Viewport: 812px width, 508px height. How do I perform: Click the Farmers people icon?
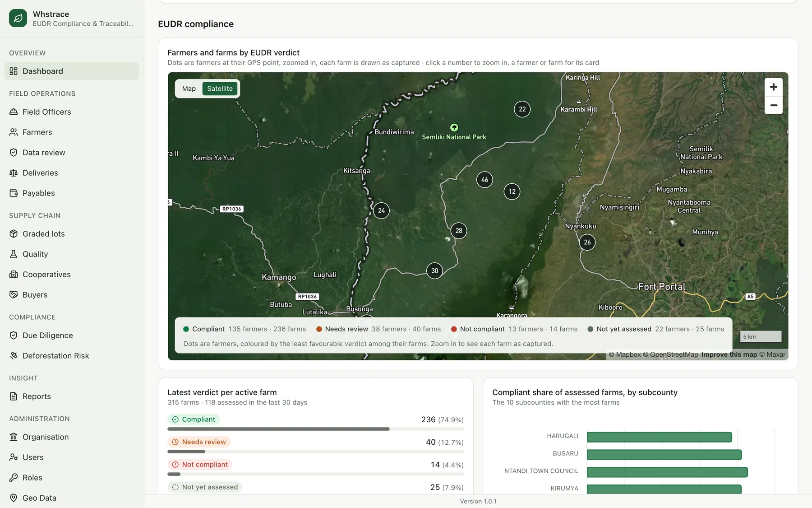point(14,132)
